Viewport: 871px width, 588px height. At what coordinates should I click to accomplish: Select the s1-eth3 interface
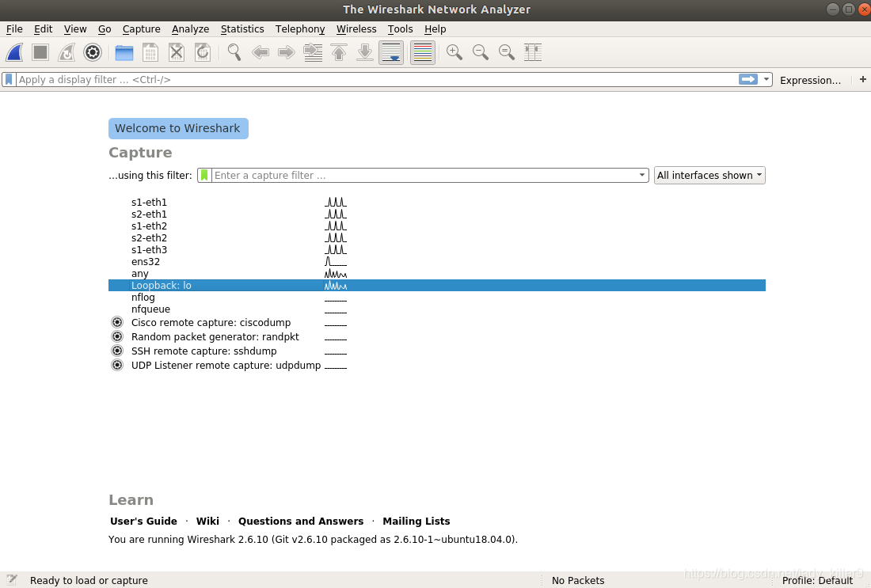[436, 250]
